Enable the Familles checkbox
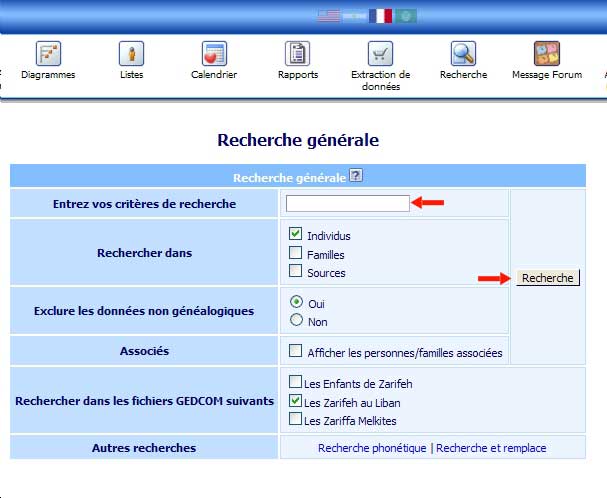The height and width of the screenshot is (498, 607). (296, 253)
